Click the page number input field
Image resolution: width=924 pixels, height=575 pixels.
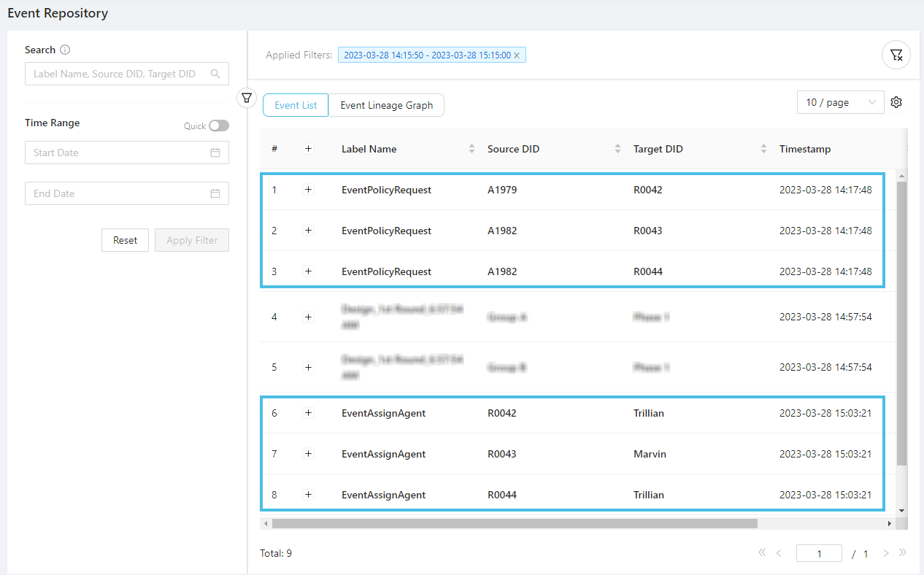point(818,554)
